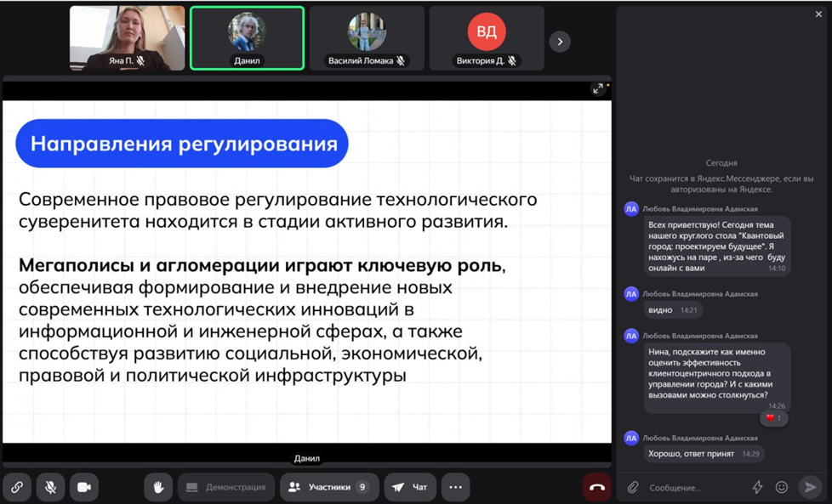Toggle the camera on or off
This screenshot has height=504, width=832.
[x=84, y=487]
